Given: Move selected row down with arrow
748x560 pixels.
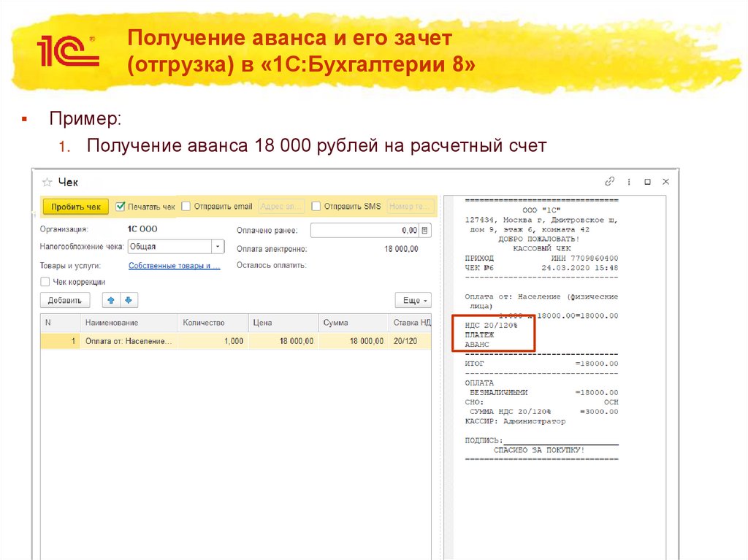Looking at the screenshot, I should pyautogui.click(x=129, y=300).
